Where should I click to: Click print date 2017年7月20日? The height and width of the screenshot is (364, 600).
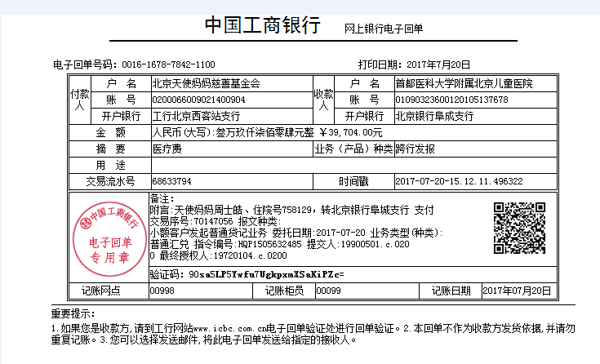point(438,64)
